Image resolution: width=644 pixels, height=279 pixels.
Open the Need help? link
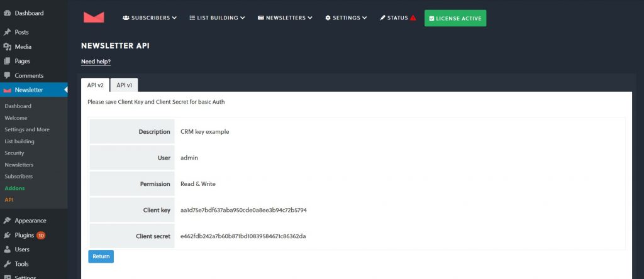pyautogui.click(x=96, y=62)
